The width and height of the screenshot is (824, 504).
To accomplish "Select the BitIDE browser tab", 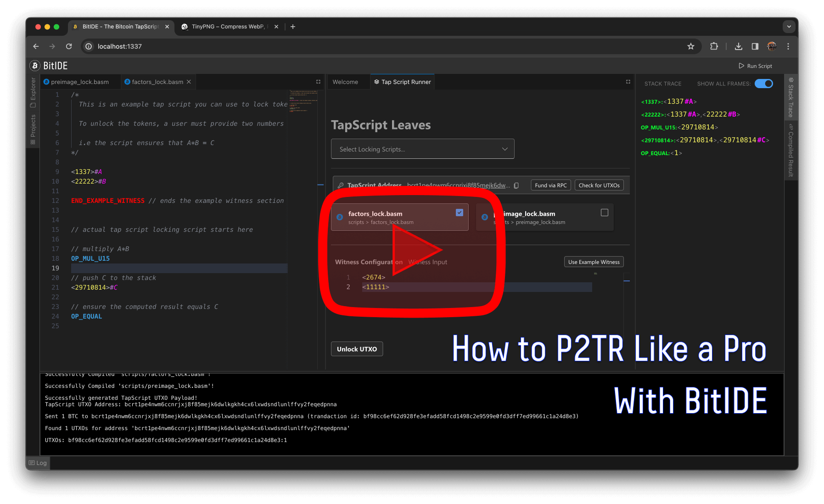I will click(121, 27).
